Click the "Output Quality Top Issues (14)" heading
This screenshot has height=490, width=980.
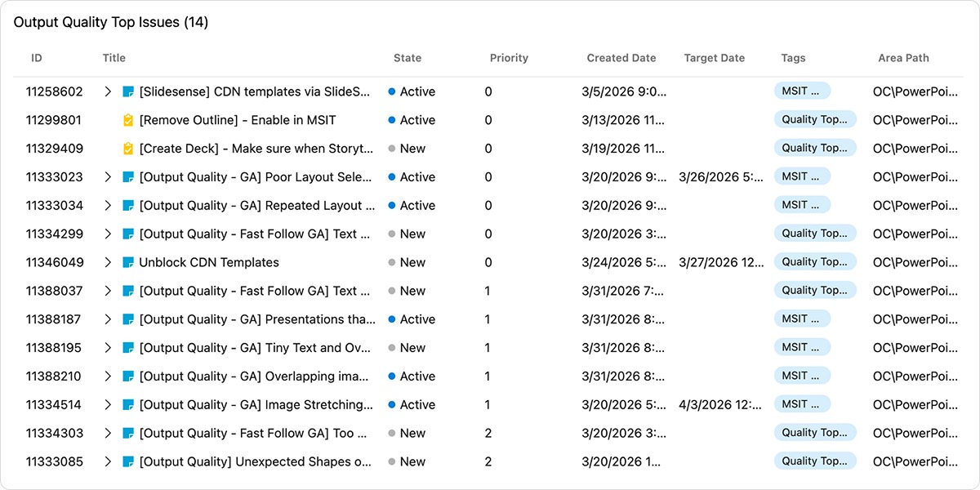[x=111, y=23]
